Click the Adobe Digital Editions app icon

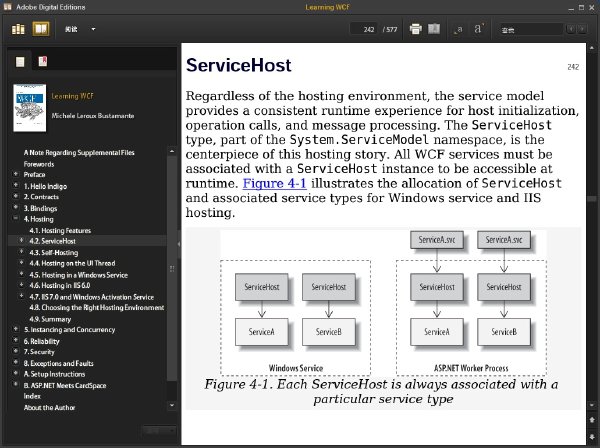7,7
